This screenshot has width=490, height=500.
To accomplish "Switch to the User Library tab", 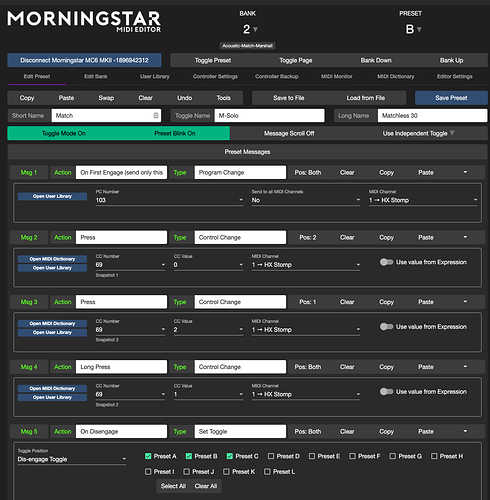I will 155,76.
